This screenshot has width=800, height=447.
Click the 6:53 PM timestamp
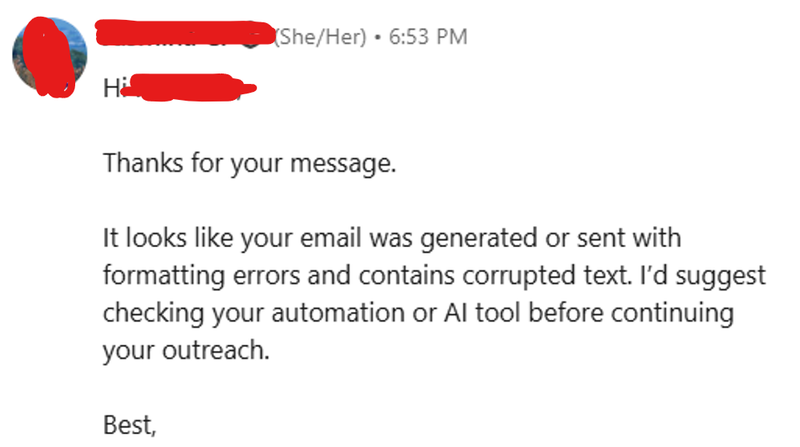coord(428,37)
